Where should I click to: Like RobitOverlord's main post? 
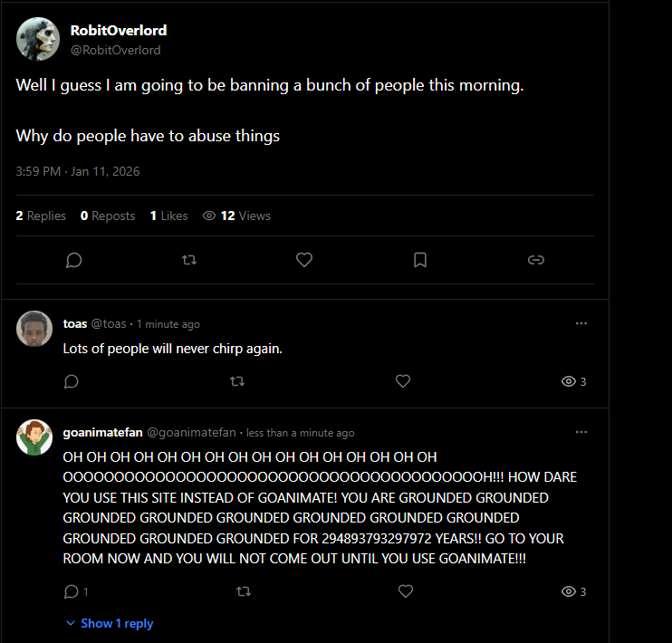(304, 260)
